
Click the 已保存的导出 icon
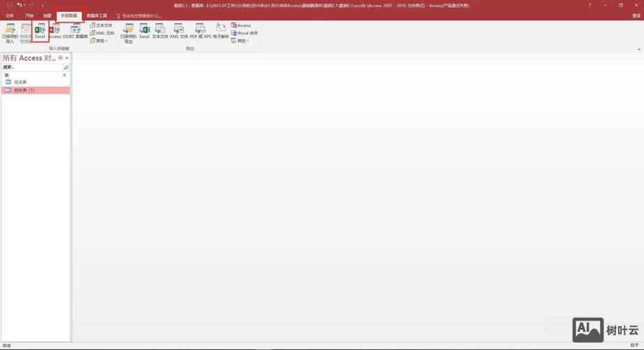click(x=128, y=32)
